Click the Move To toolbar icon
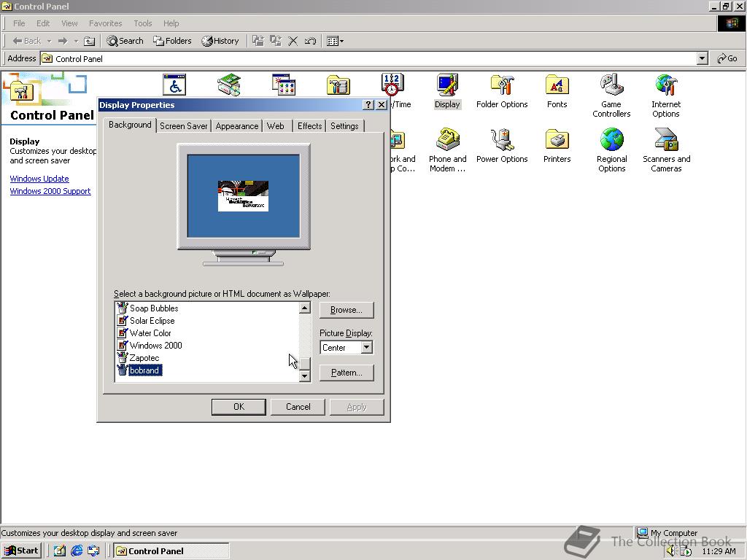 pos(258,41)
